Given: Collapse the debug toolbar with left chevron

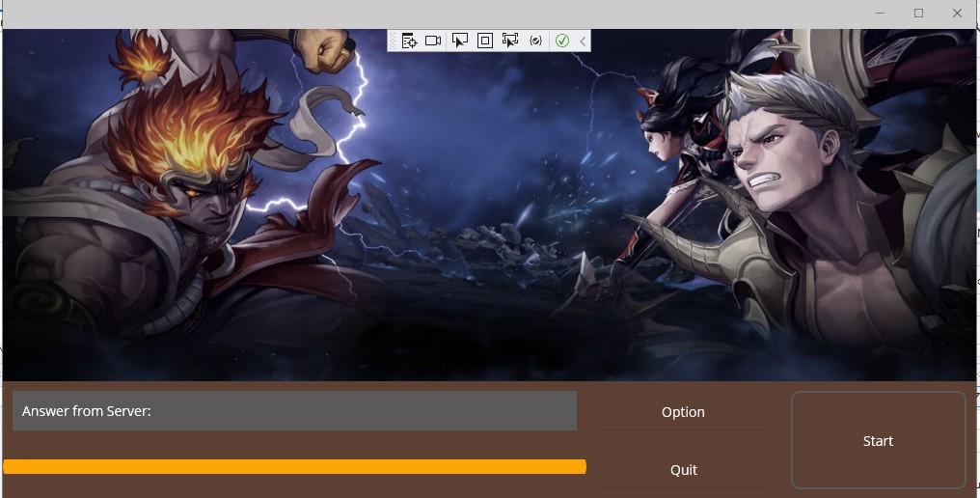Looking at the screenshot, I should point(583,41).
